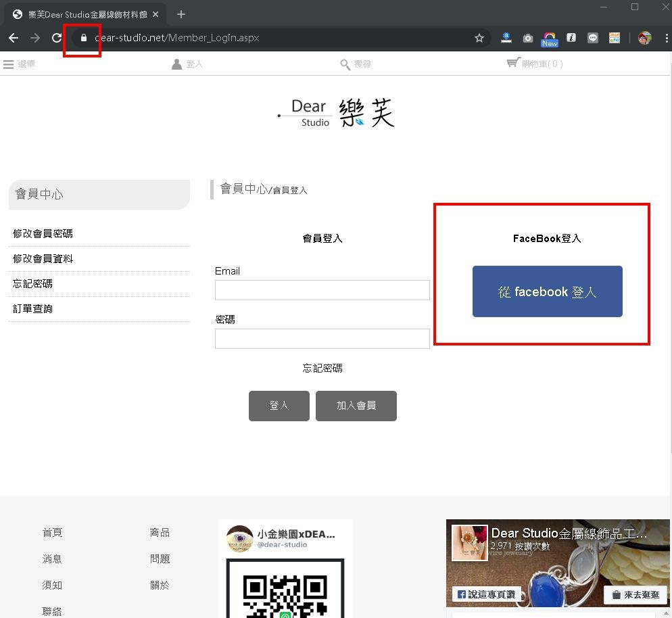Open a new browser tab
The height and width of the screenshot is (618, 672).
click(x=181, y=14)
